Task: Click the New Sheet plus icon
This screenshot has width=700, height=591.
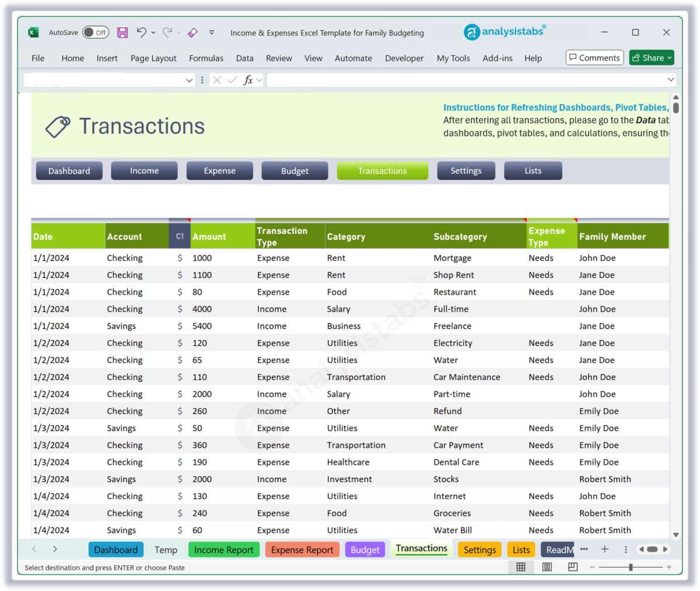Action: coord(605,548)
